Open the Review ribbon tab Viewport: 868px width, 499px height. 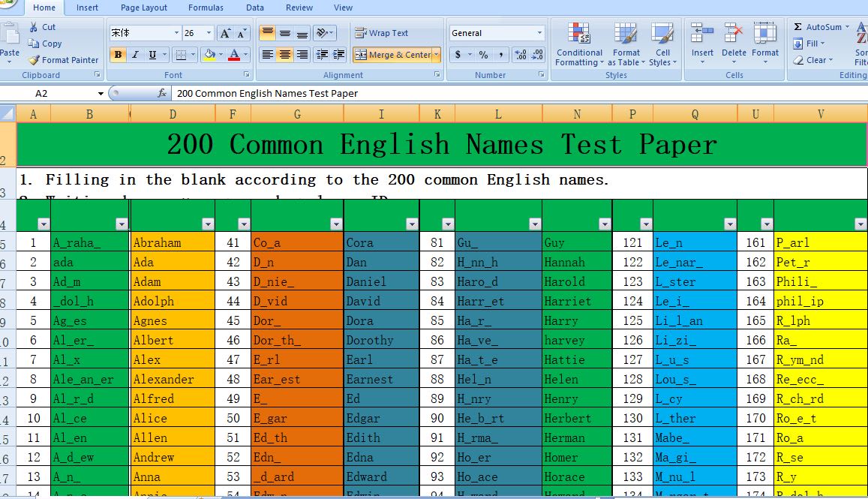(299, 8)
